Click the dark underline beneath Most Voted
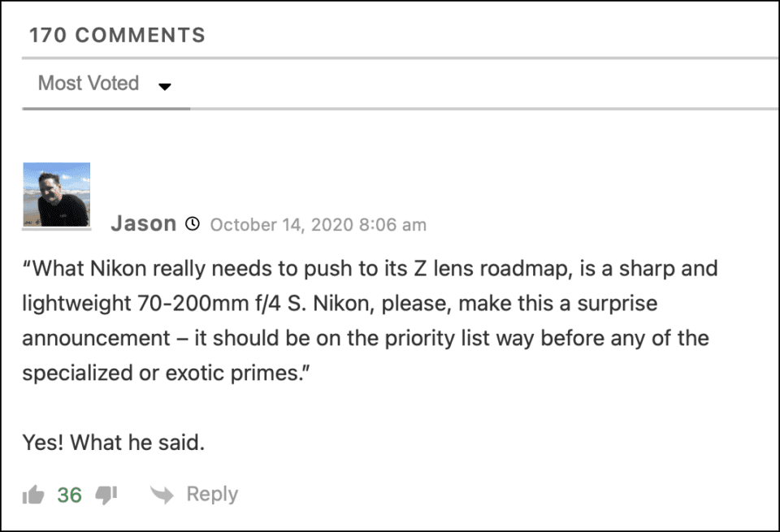780x532 pixels. click(106, 108)
